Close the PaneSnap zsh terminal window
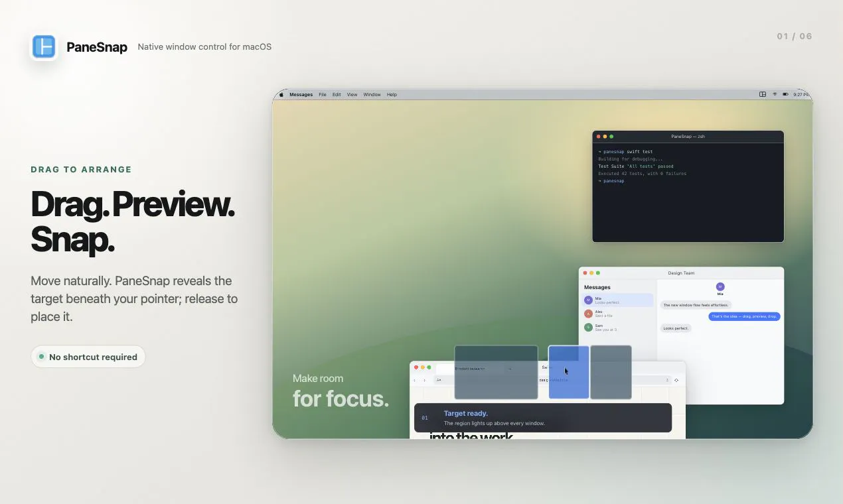 [x=598, y=137]
